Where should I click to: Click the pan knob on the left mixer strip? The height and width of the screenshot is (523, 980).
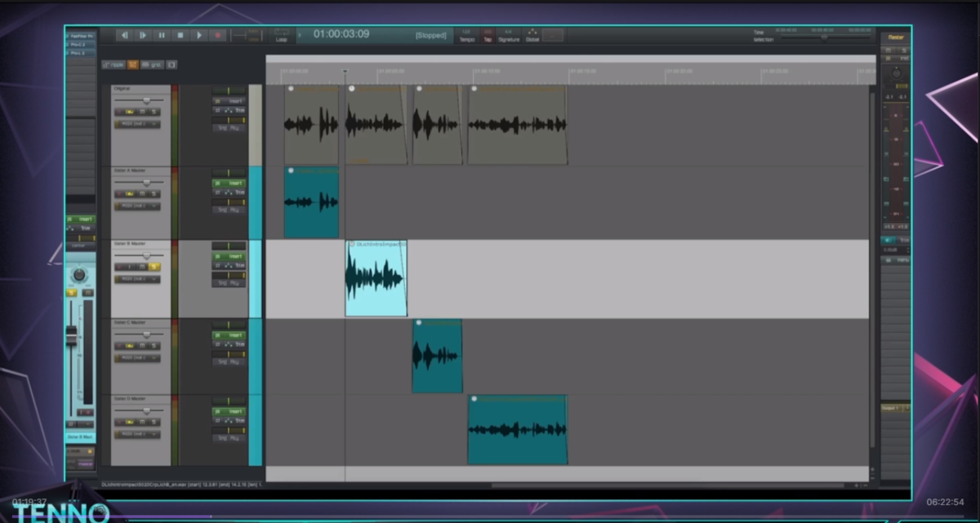[x=79, y=275]
